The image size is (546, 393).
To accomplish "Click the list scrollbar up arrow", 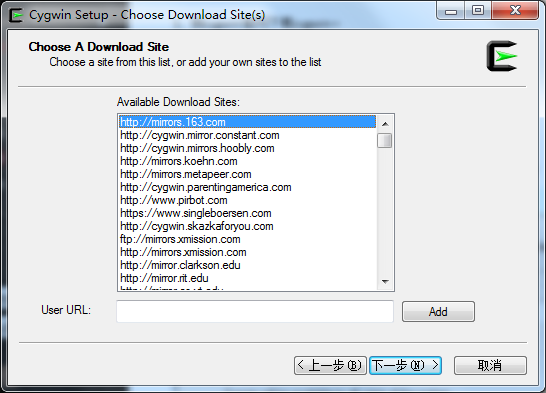I will tap(385, 124).
